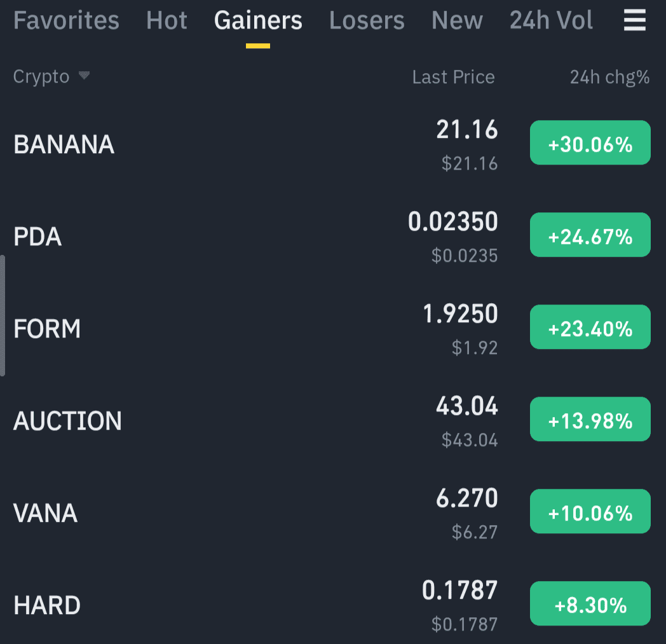Sort by Last Price column header
Image resolution: width=666 pixels, height=644 pixels.
(x=453, y=78)
